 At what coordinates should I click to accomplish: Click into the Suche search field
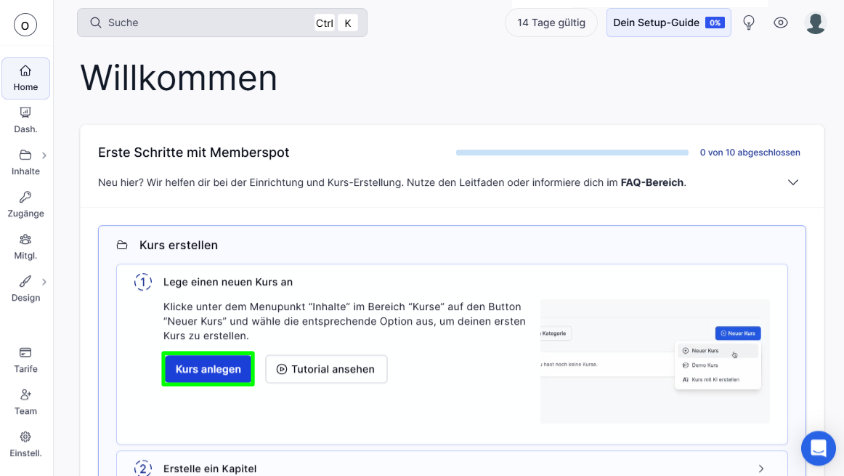pos(222,23)
